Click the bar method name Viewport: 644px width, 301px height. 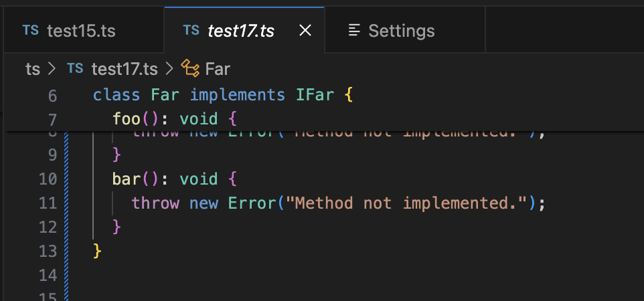[x=126, y=179]
